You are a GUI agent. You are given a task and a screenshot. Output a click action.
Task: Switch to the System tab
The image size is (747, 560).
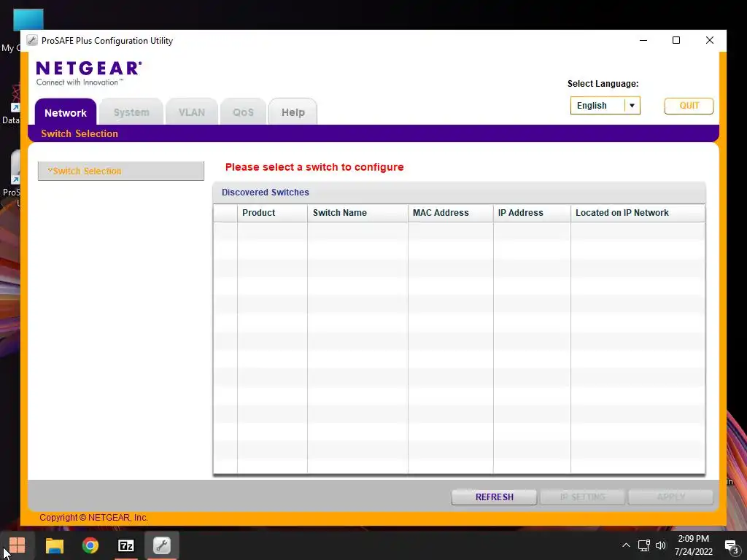[131, 112]
